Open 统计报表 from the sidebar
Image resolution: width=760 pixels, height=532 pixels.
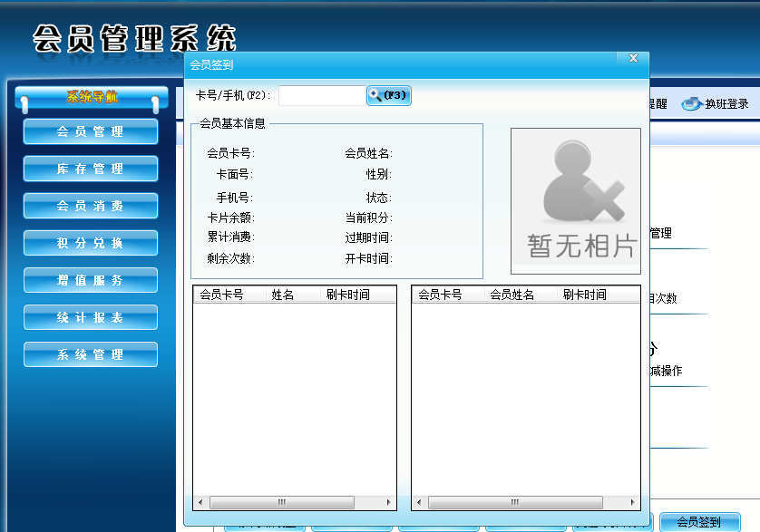click(90, 317)
